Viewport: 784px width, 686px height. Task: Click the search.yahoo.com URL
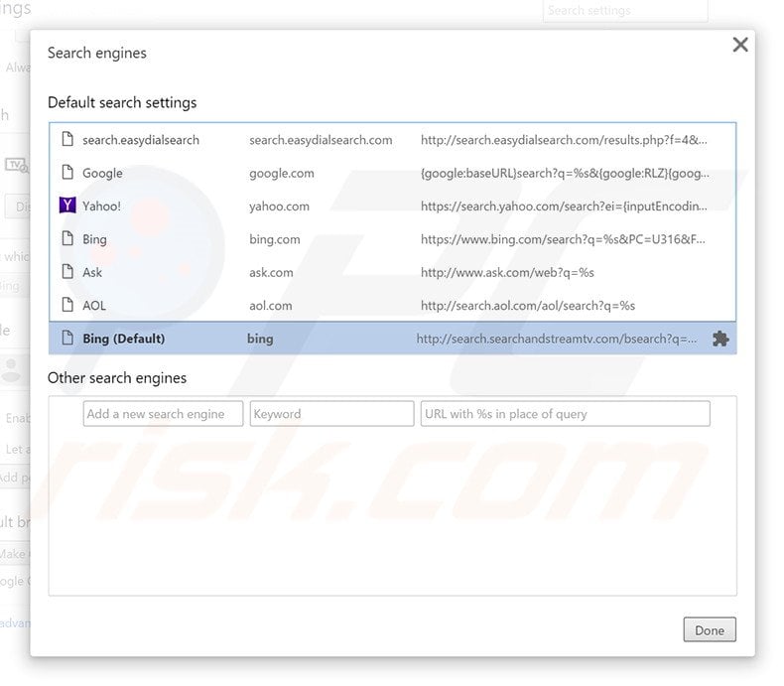tap(564, 206)
